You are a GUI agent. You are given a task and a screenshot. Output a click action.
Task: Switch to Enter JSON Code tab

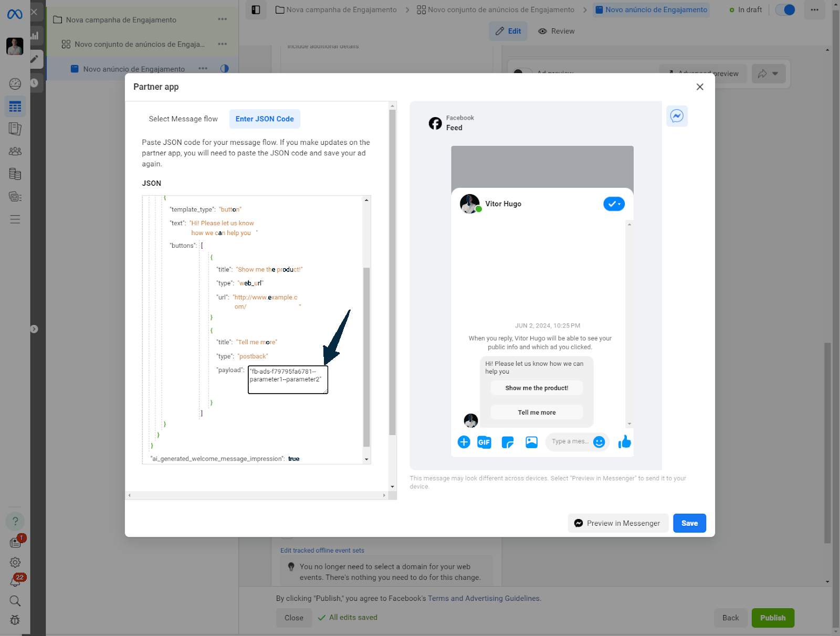[265, 119]
